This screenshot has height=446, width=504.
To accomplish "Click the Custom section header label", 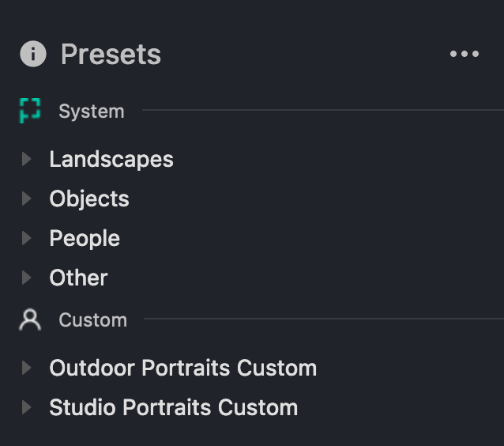I will pos(92,320).
